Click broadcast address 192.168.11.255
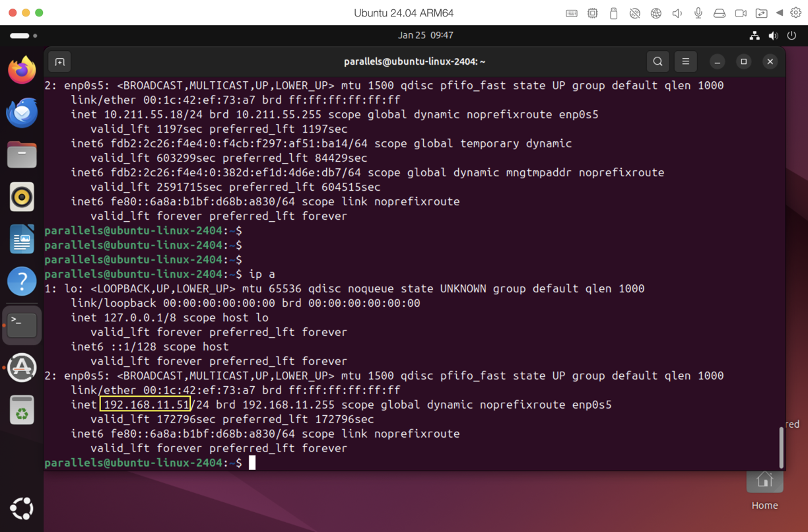 tap(288, 405)
